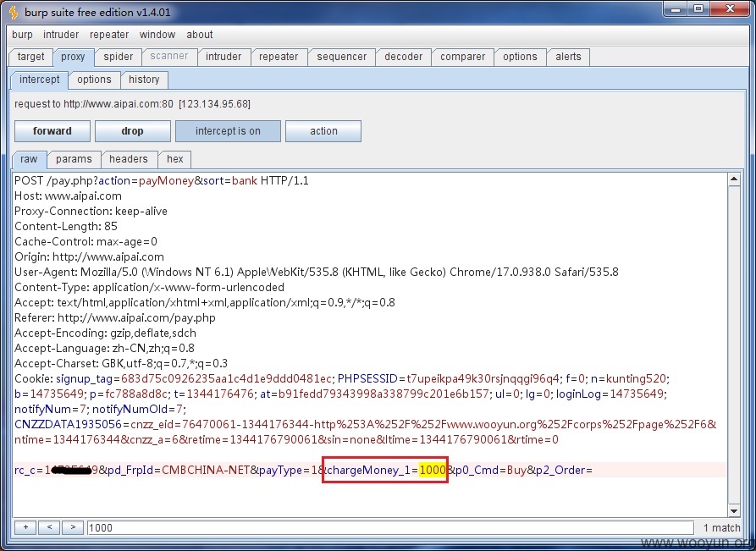This screenshot has height=551, width=756.
Task: Click the Host: www.aipai.com header line
Action: click(x=68, y=196)
